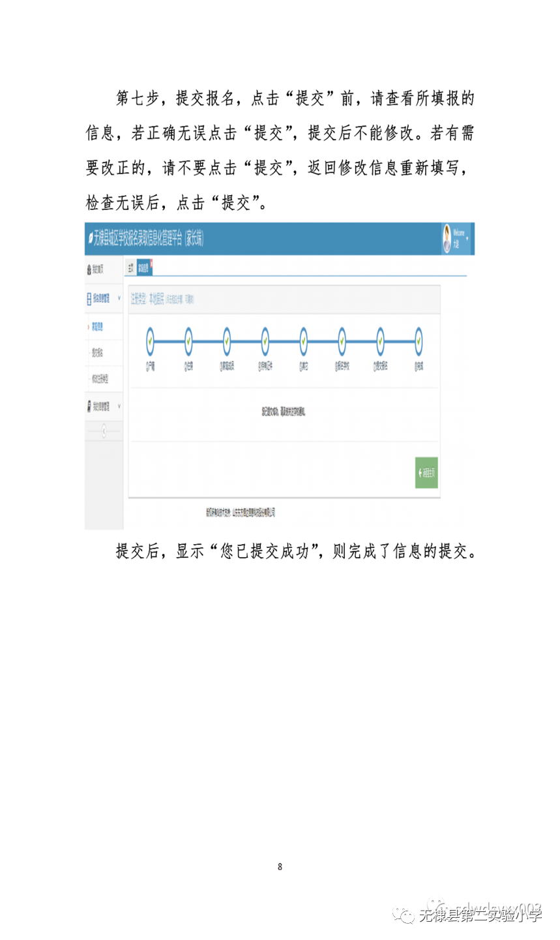Expand the 报名信息管理 sidebar menu
The width and height of the screenshot is (560, 940).
pyautogui.click(x=104, y=299)
